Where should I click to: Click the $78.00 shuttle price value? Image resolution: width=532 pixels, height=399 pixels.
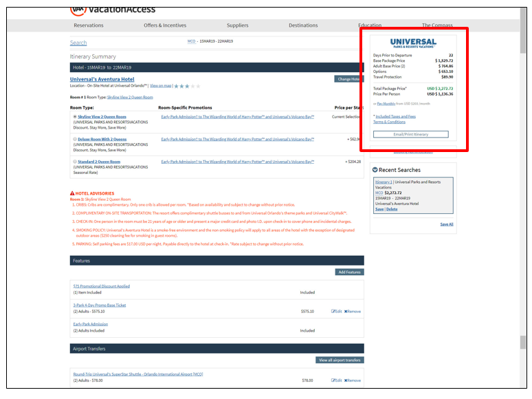(x=307, y=380)
